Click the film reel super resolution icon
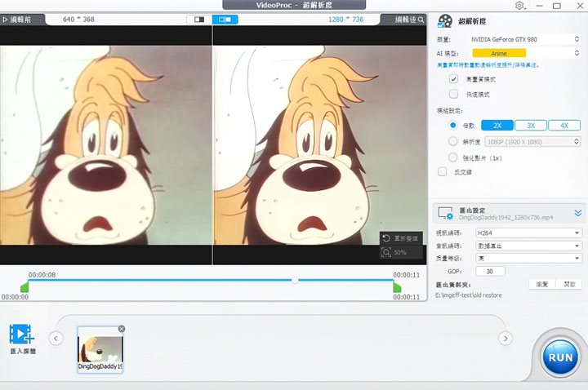588x390 pixels. [x=445, y=21]
